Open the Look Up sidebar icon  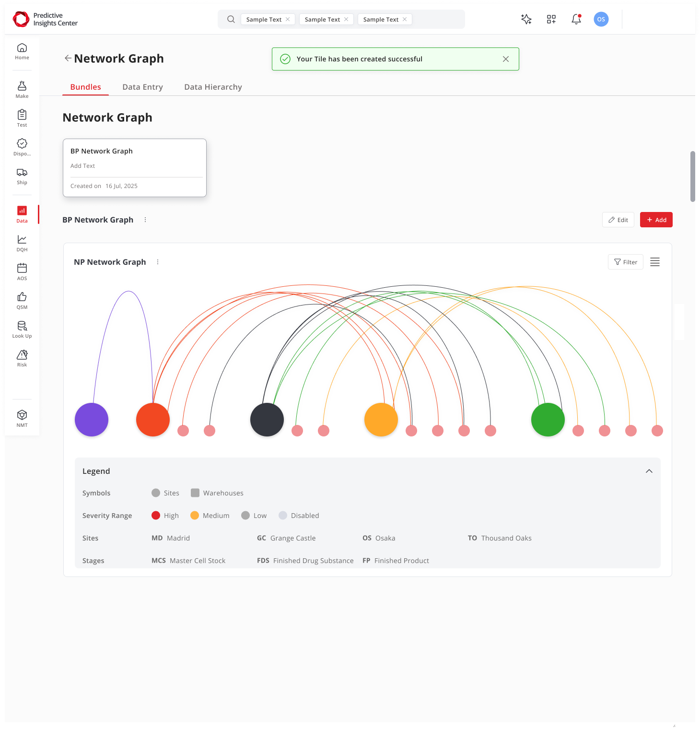pos(22,329)
